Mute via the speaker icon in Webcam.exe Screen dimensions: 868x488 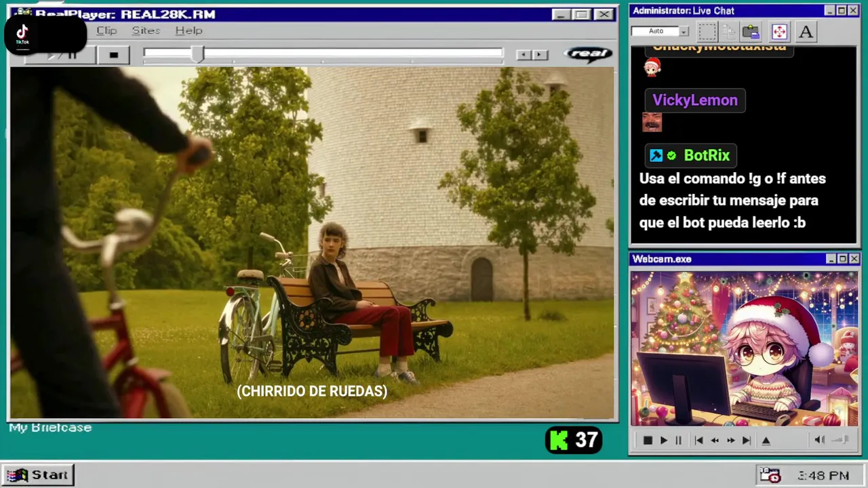pyautogui.click(x=819, y=441)
